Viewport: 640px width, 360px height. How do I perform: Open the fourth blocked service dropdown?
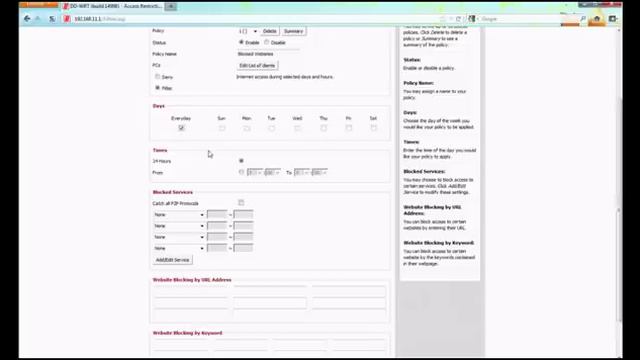tap(179, 248)
